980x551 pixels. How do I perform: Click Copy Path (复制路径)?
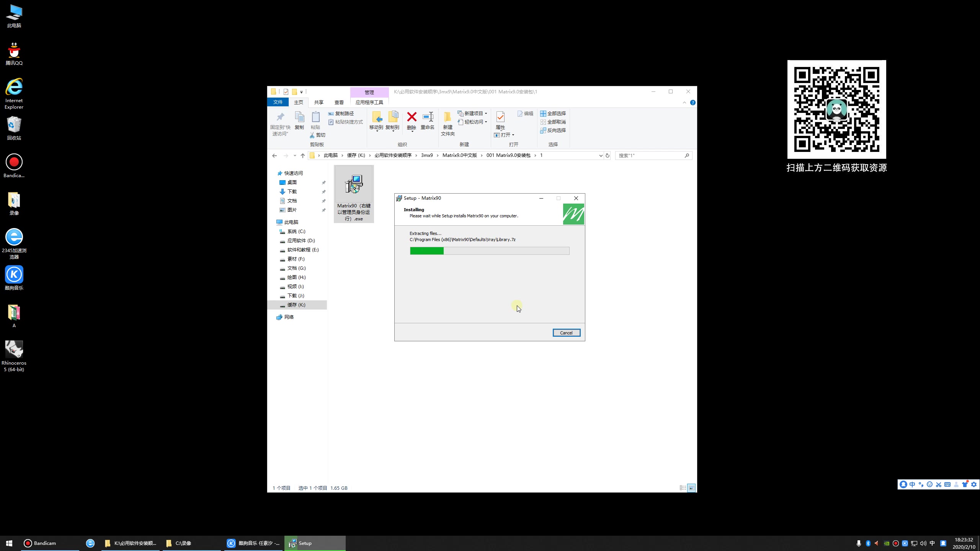pyautogui.click(x=341, y=114)
